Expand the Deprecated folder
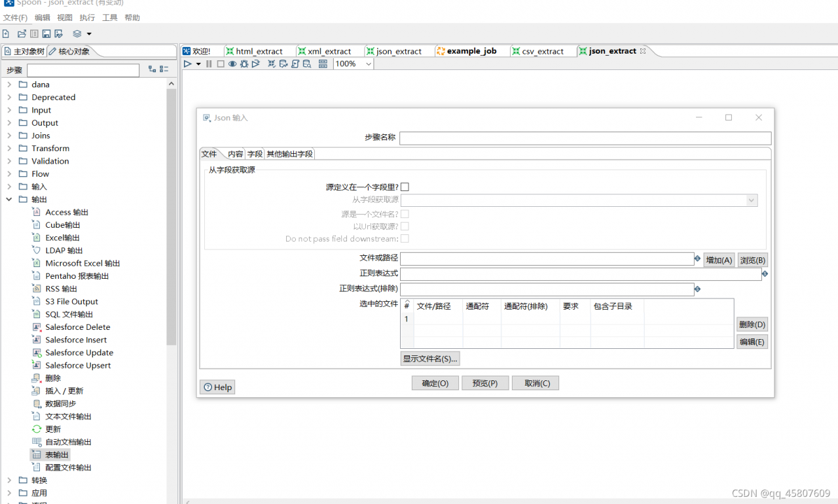 click(x=9, y=97)
